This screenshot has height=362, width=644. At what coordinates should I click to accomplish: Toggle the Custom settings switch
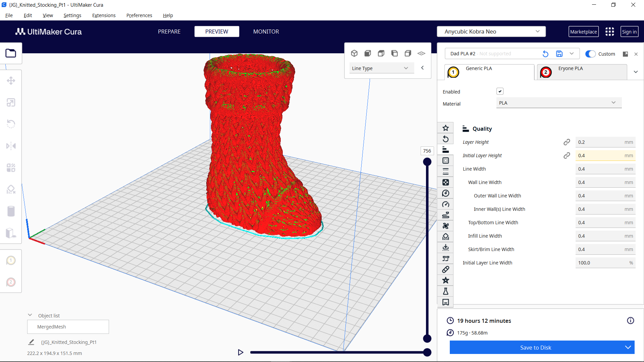590,54
